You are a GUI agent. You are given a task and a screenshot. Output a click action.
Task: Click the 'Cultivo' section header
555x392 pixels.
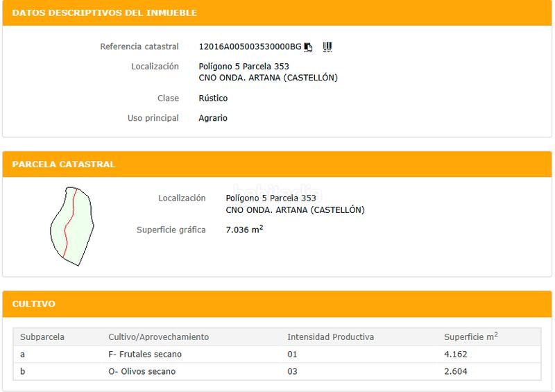tap(34, 304)
